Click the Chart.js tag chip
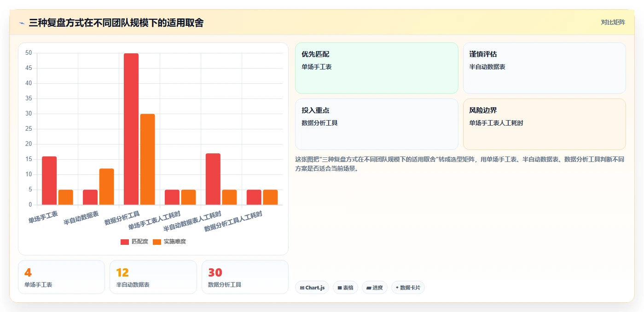The image size is (644, 312). click(312, 288)
